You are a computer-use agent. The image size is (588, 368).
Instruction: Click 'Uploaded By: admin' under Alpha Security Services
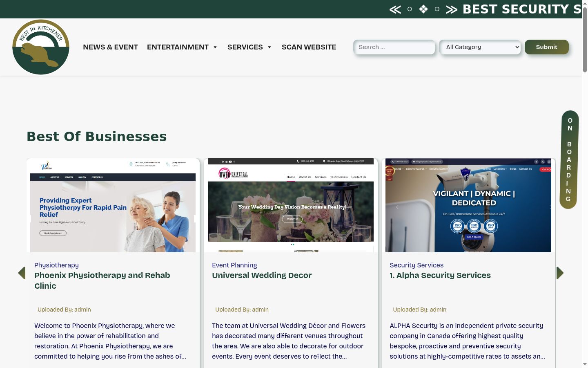point(419,310)
